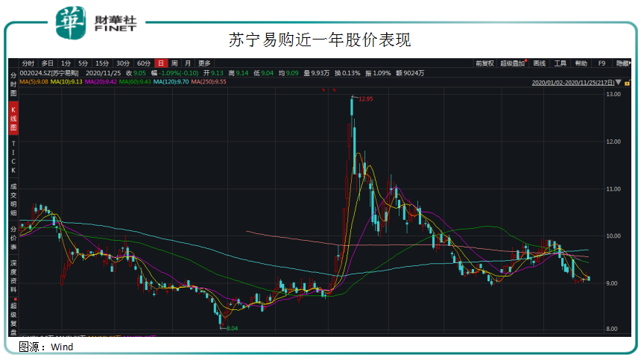Switch to the 多日 timeframe tab
This screenshot has width=644, height=360.
click(x=47, y=63)
